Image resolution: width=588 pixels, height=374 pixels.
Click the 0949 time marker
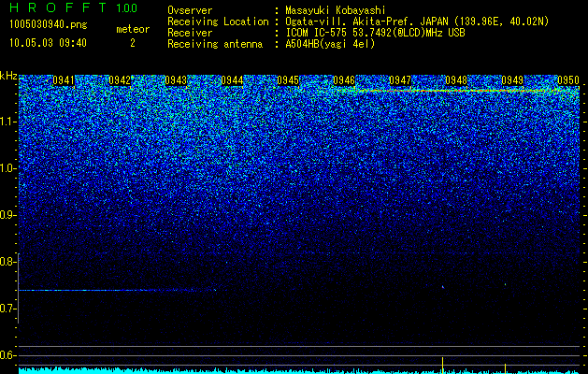512,80
